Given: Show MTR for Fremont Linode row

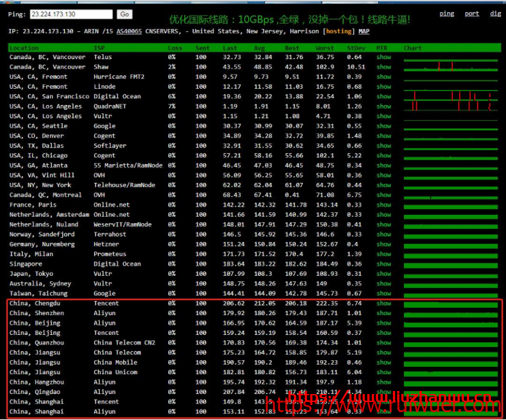Looking at the screenshot, I should (383, 87).
